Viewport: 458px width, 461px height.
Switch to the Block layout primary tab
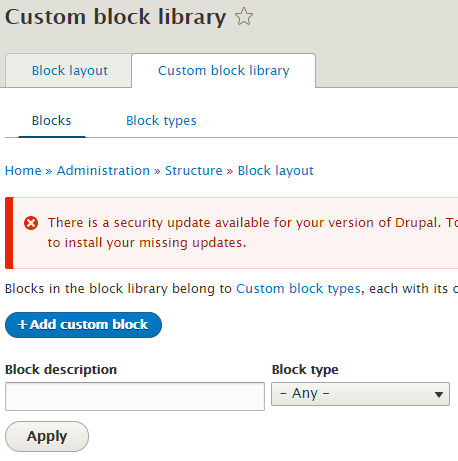click(69, 71)
